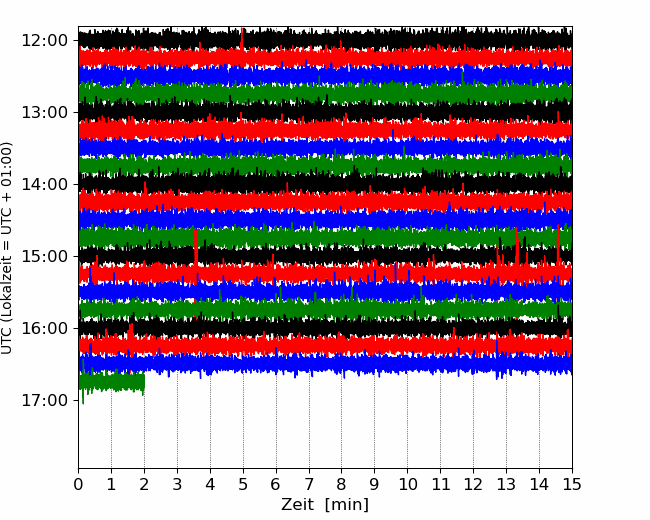Click the 17:00 y-axis tick label
The image size is (650, 520).
tap(44, 401)
